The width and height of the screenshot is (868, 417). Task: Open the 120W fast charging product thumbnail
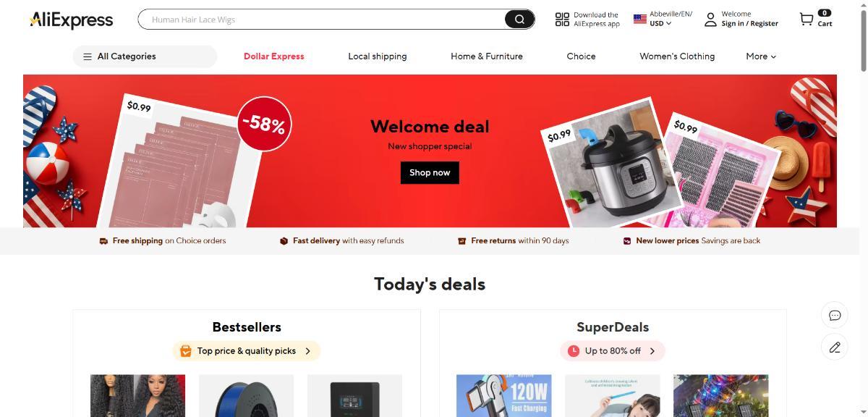coord(504,395)
